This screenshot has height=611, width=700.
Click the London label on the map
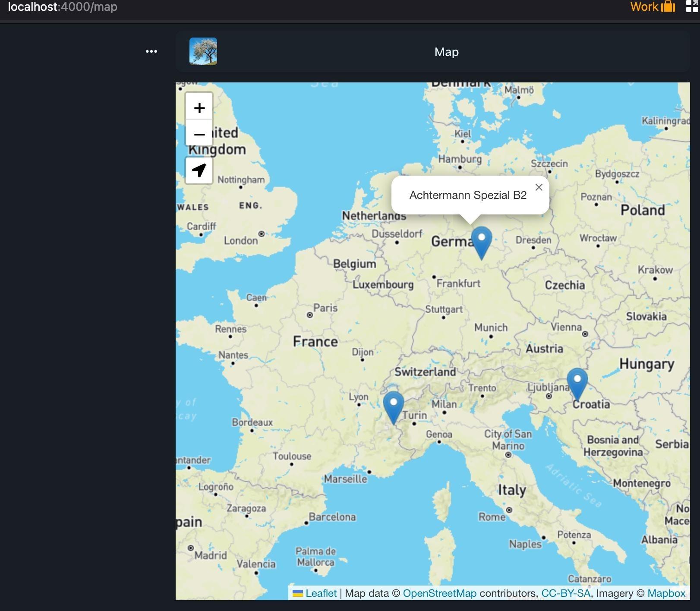(x=241, y=240)
